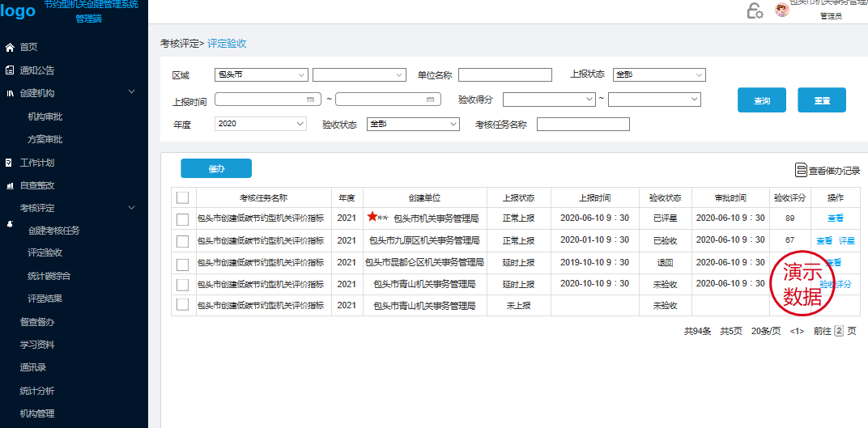Screen dimensions: 868x428
Task: Click the 自查整改 chart icon in sidebar
Action: point(10,185)
